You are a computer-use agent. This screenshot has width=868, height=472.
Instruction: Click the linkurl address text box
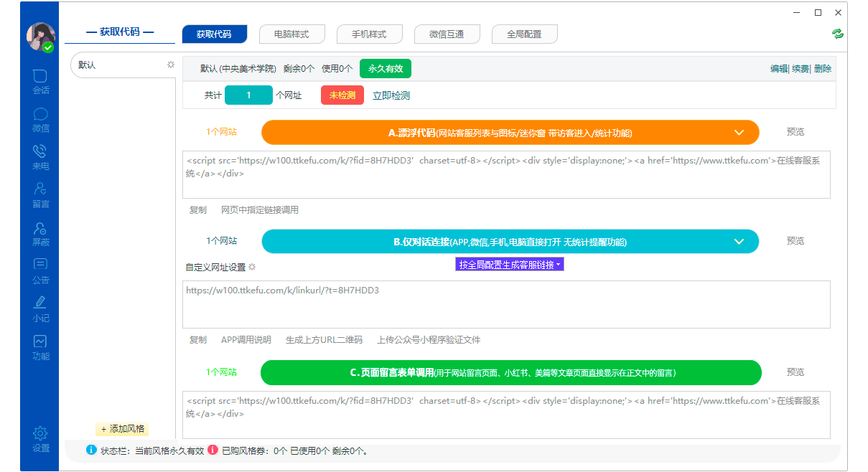pos(506,304)
